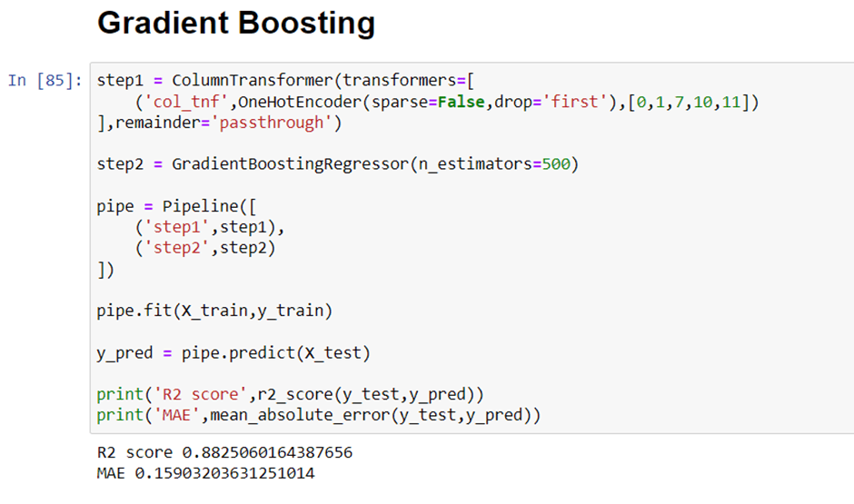Click the first print keyword for R2 score
Screen dimensions: 854x504
coord(120,395)
